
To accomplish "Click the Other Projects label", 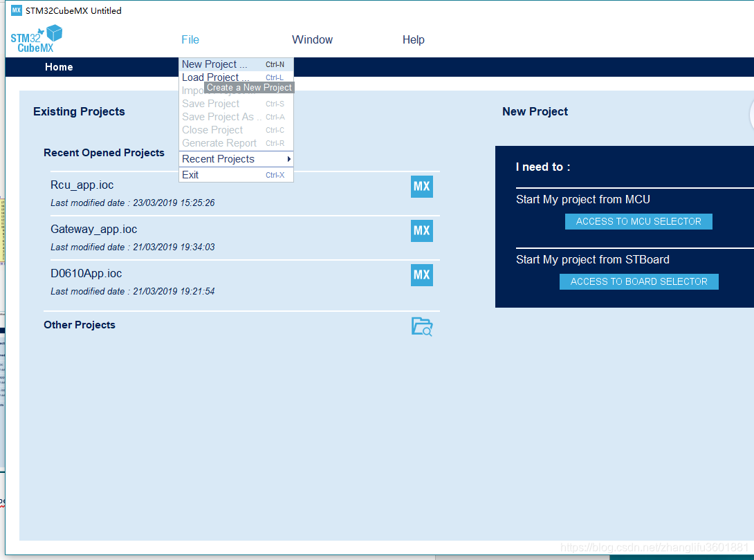I will click(80, 325).
